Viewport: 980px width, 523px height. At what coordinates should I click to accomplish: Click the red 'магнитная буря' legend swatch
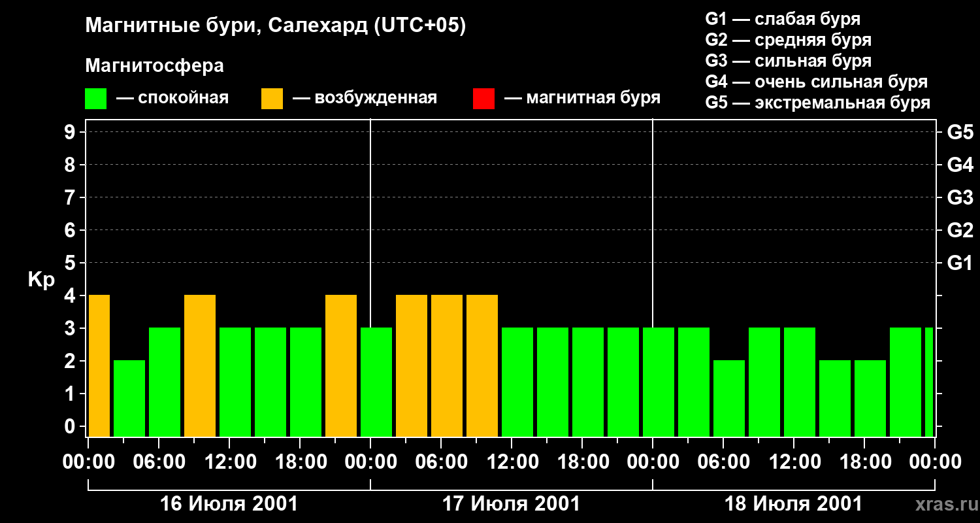[x=483, y=99]
